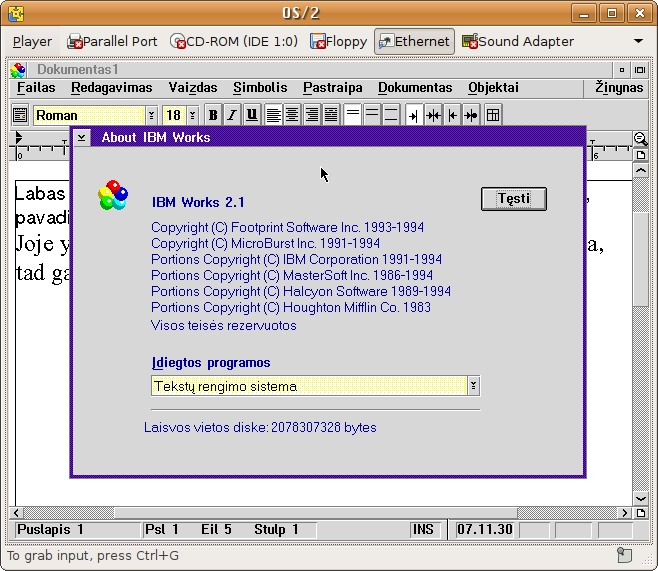The image size is (658, 571).
Task: Click message log icon in bottom bar
Action: click(x=624, y=555)
